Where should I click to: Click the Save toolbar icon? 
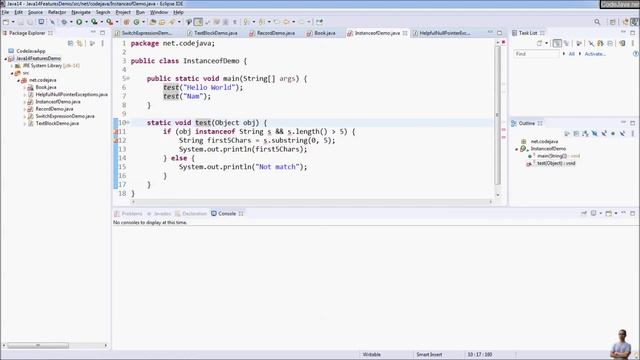(x=21, y=22)
